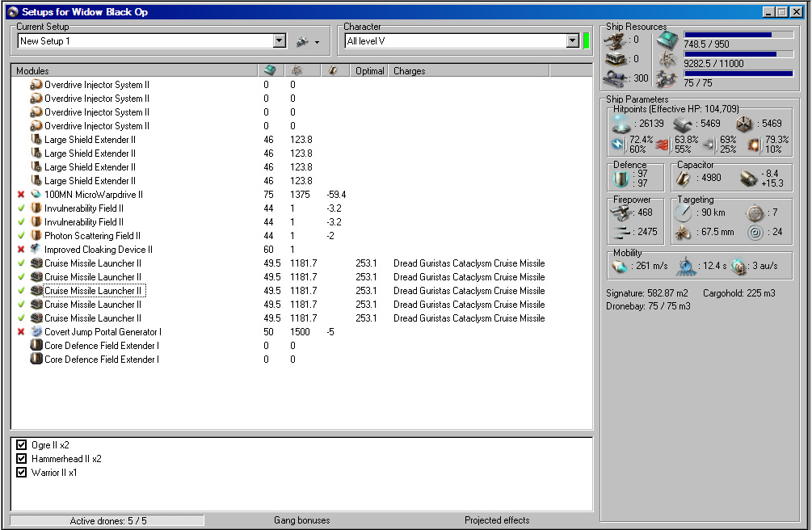Screen dimensions: 812x530
Task: Open the Current Setup dropdown arrow
Action: point(279,41)
